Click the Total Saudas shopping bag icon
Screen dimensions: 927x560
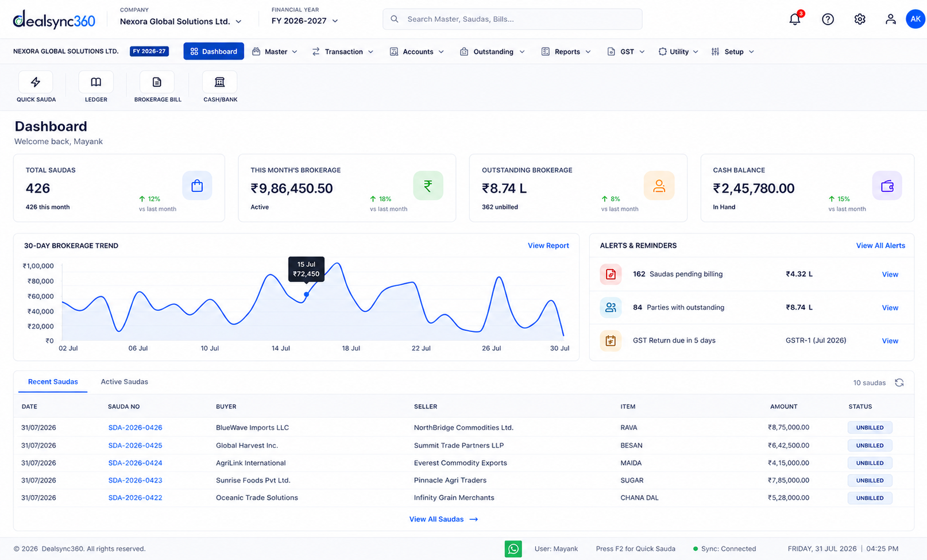(197, 186)
